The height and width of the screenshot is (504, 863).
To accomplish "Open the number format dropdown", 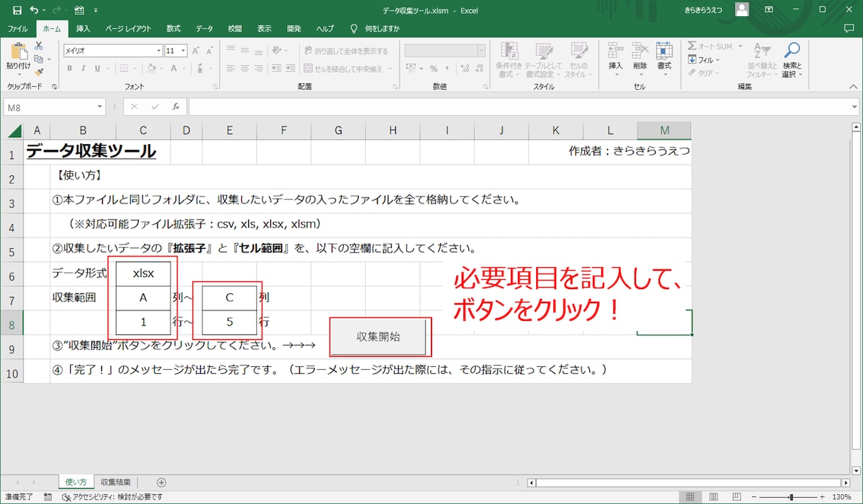I will (x=481, y=51).
